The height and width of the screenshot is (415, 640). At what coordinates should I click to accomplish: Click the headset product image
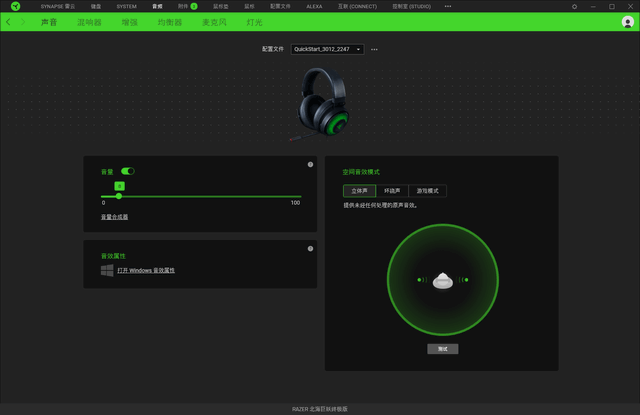[320, 104]
